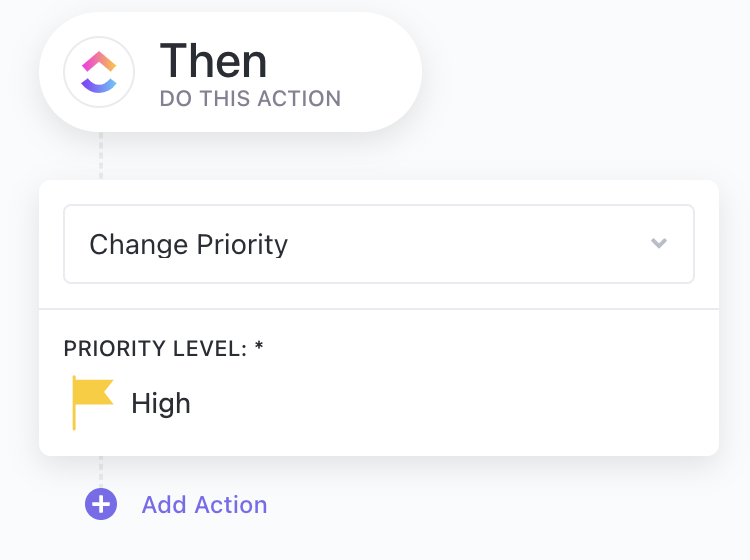
Task: Open the Change Priority dropdown
Action: pyautogui.click(x=378, y=244)
